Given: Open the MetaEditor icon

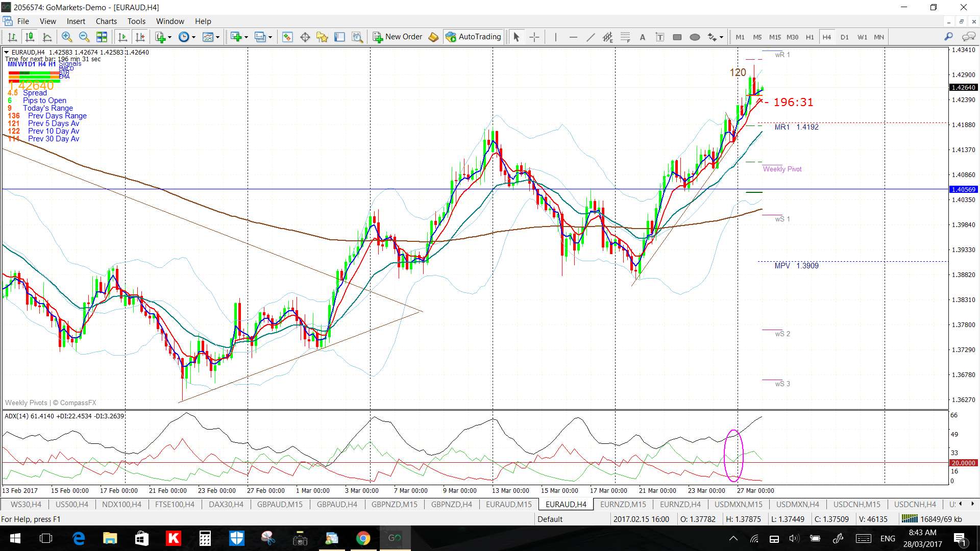Looking at the screenshot, I should click(x=433, y=37).
